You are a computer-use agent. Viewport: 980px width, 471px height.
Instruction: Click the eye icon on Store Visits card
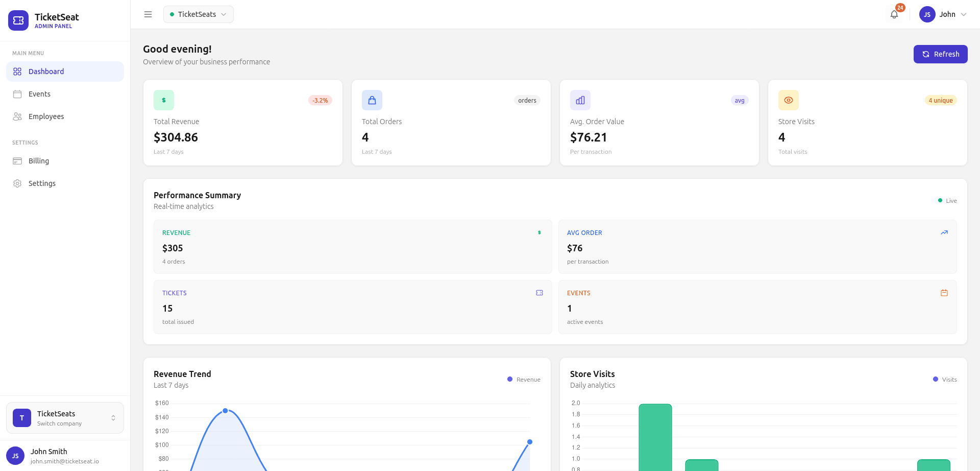click(789, 100)
